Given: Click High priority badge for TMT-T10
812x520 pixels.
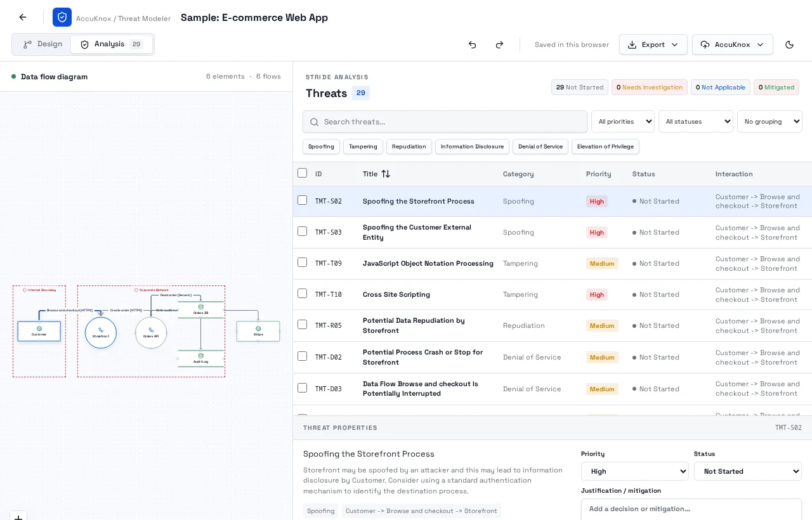Looking at the screenshot, I should (x=597, y=294).
